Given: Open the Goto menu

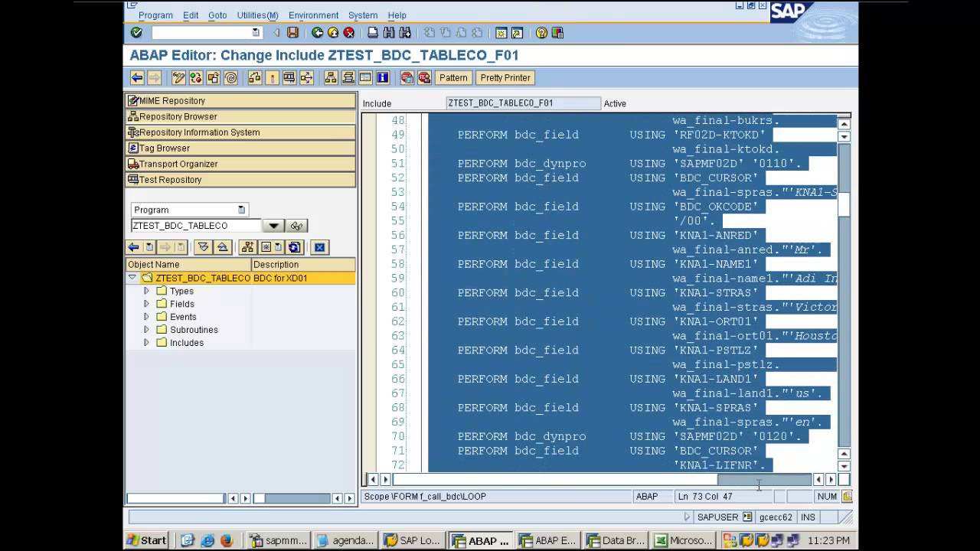Looking at the screenshot, I should coord(217,15).
